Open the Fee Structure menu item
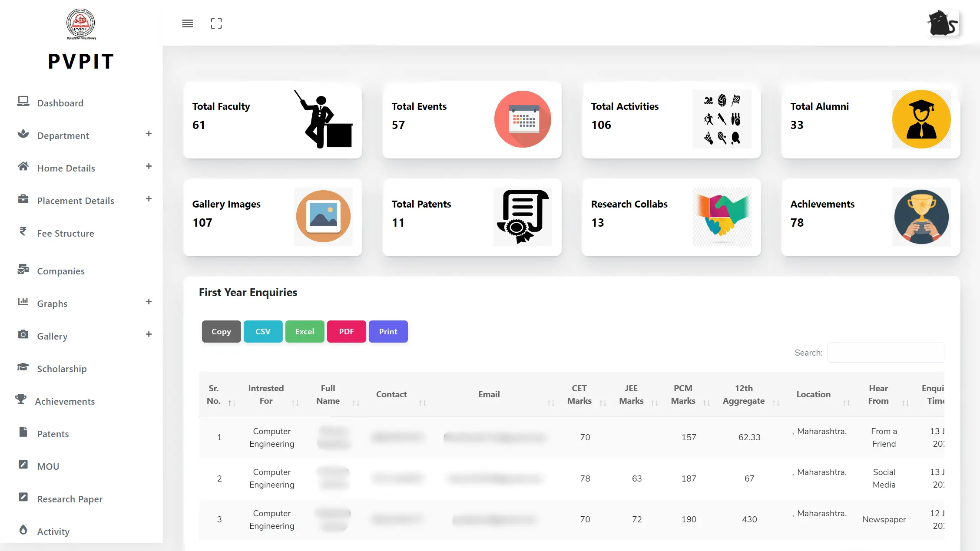 tap(66, 234)
